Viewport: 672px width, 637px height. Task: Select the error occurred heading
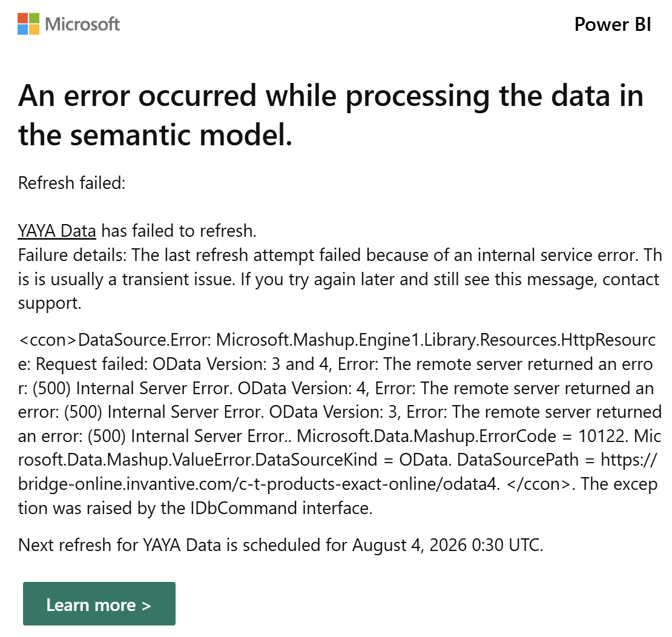click(331, 115)
